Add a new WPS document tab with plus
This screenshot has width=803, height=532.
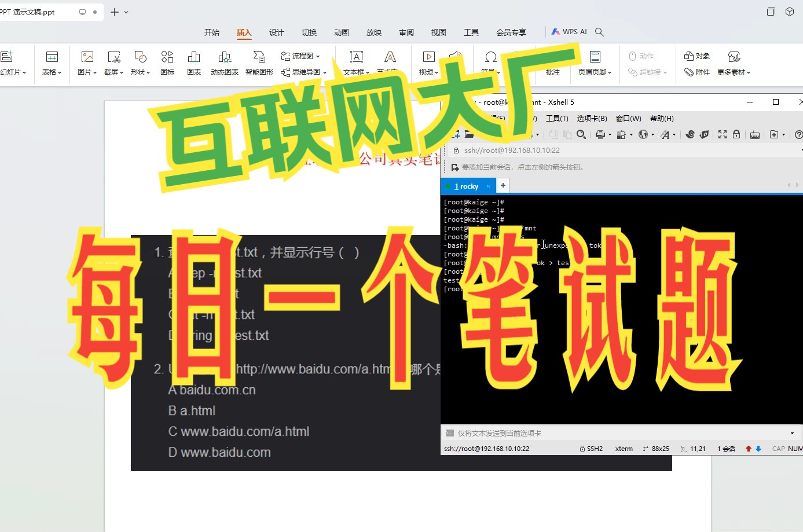115,12
